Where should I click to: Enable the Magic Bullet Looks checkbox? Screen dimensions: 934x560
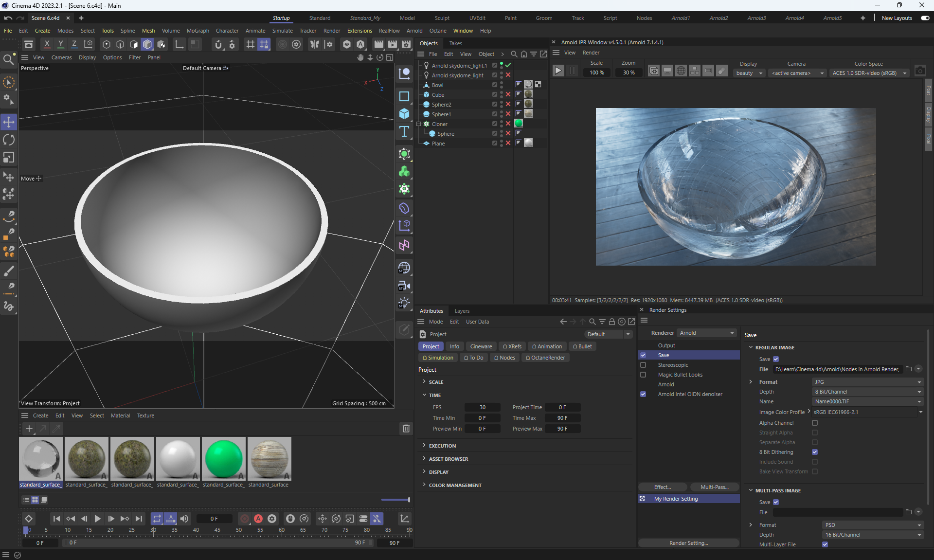click(x=643, y=375)
